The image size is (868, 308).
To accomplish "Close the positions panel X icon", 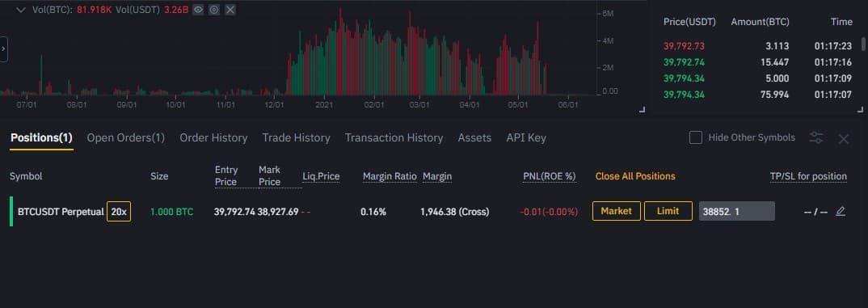I will click(x=844, y=139).
